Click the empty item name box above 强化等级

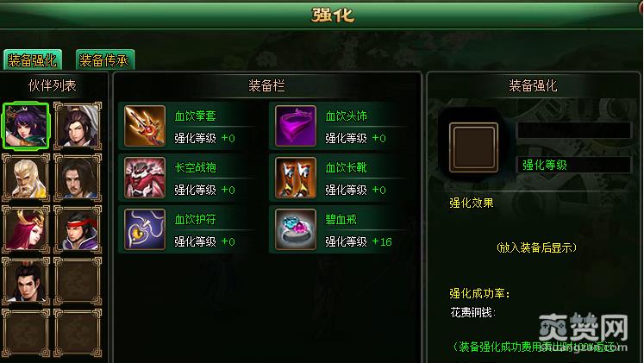574,130
